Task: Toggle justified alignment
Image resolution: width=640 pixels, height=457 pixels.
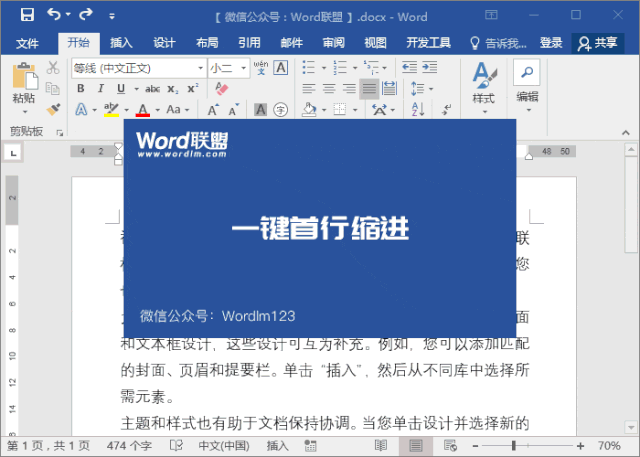Action: pyautogui.click(x=369, y=88)
